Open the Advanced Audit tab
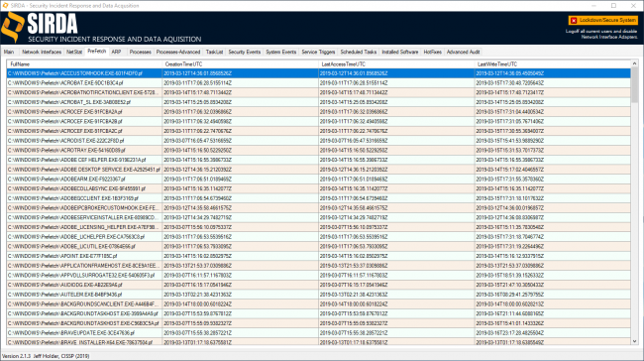Image resolution: width=644 pixels, height=361 pixels. [463, 52]
